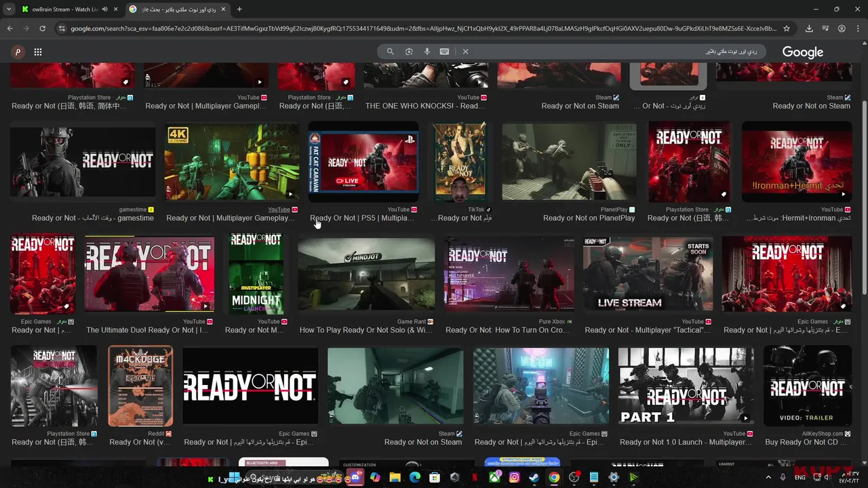This screenshot has height=488, width=868.
Task: Open 'The Ultimate Duo! Ready Or Not' link
Action: coord(148,330)
